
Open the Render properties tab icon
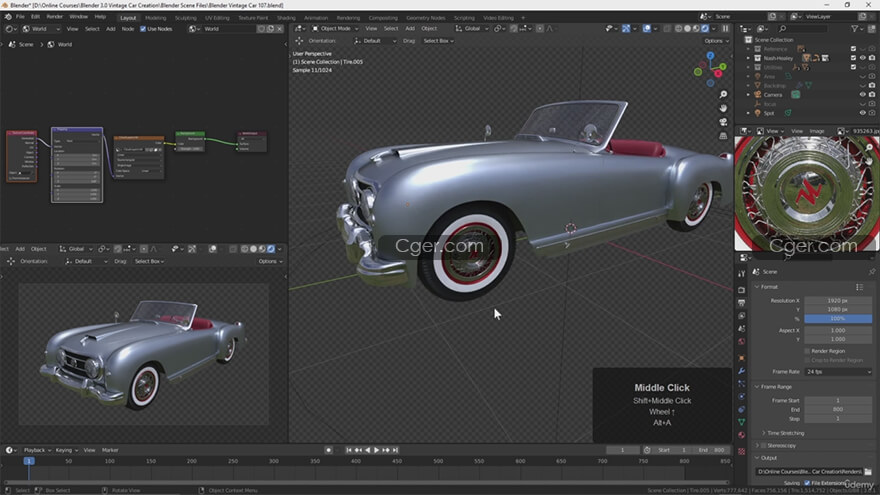[x=741, y=290]
